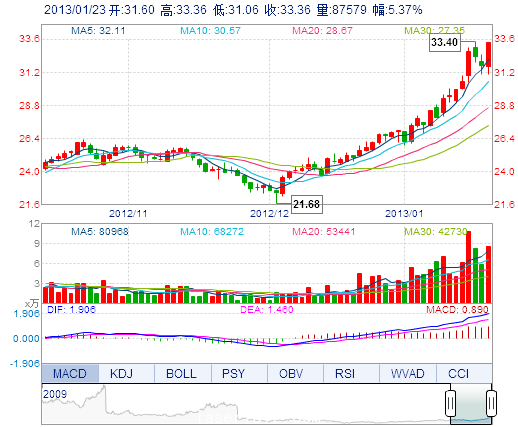
Task: Click the volume MA10: 68272 legend
Action: click(x=212, y=231)
